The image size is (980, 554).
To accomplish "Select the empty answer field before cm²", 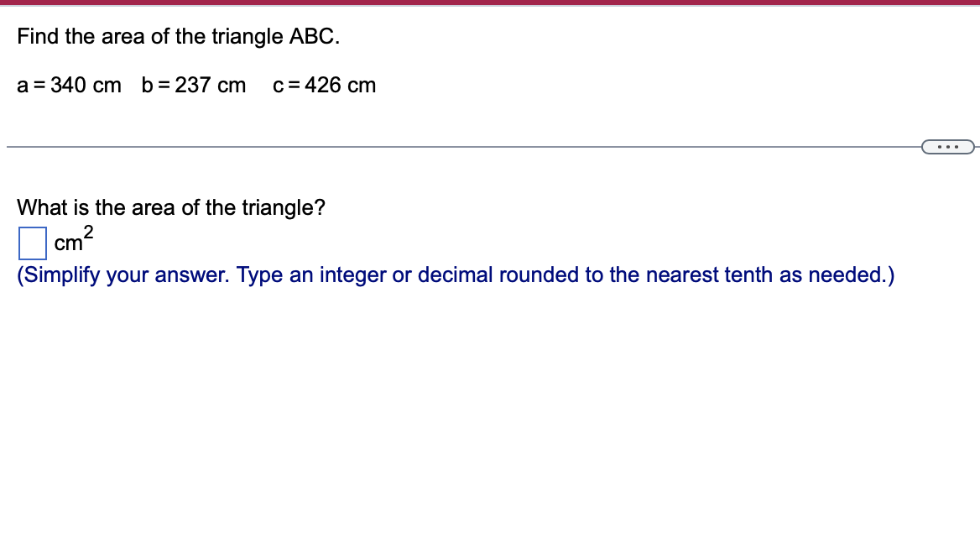I will (31, 243).
